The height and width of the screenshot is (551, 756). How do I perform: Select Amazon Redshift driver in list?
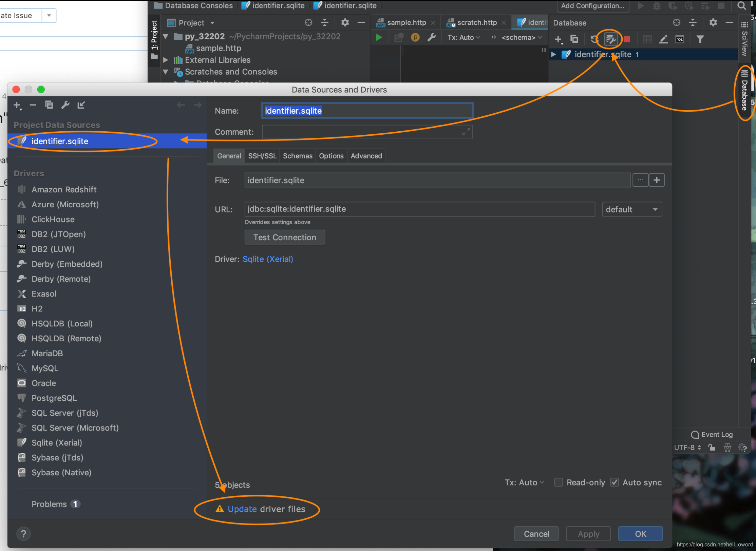pos(64,190)
